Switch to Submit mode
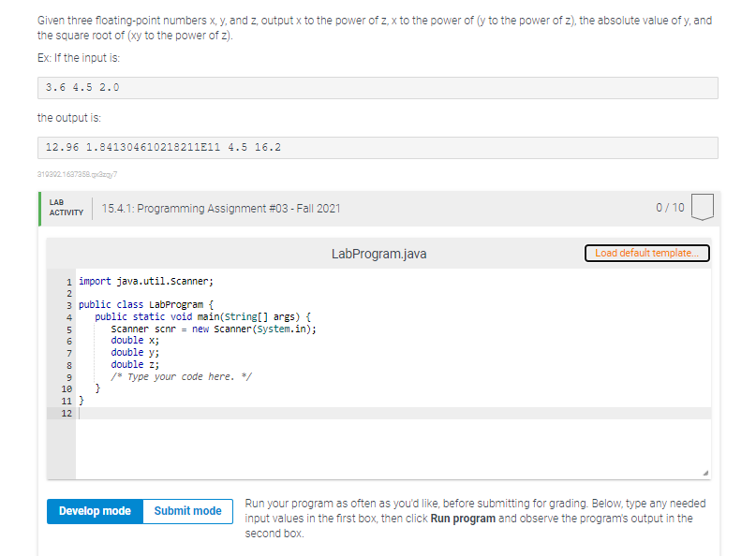Viewport: 756px width, 556px height. tap(188, 511)
